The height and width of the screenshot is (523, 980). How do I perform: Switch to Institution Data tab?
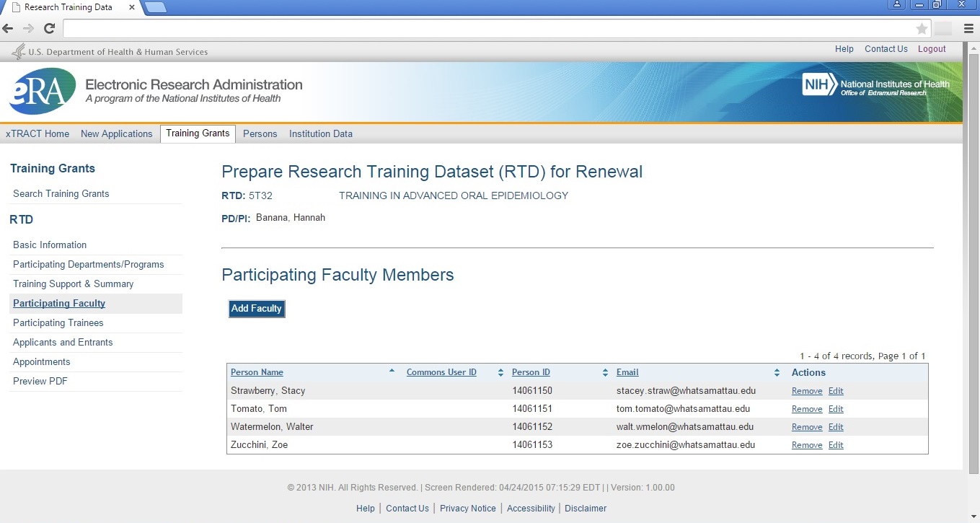pos(321,133)
